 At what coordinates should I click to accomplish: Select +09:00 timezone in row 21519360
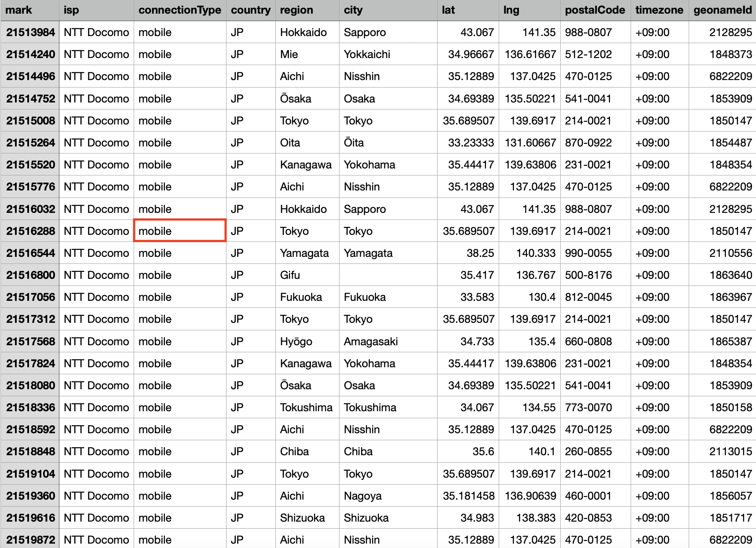pos(660,496)
